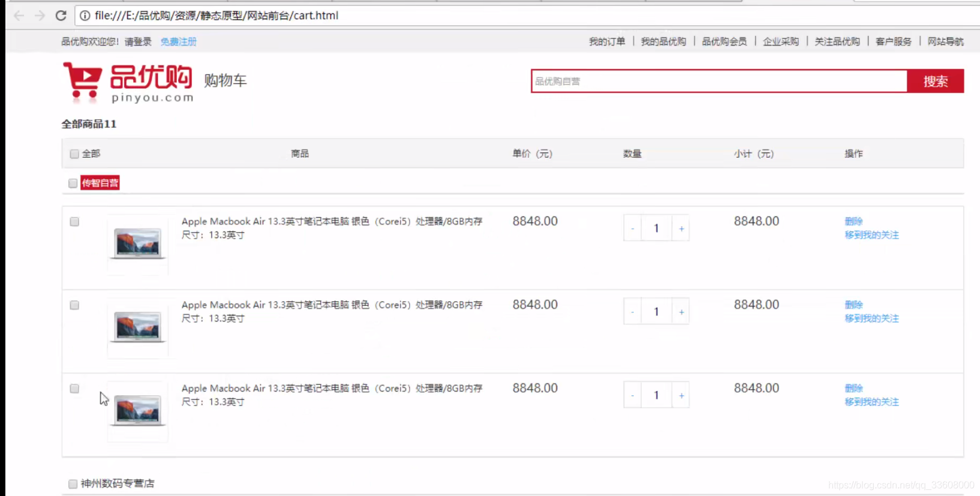
Task: Open 企业采购 in top navigation
Action: 781,41
